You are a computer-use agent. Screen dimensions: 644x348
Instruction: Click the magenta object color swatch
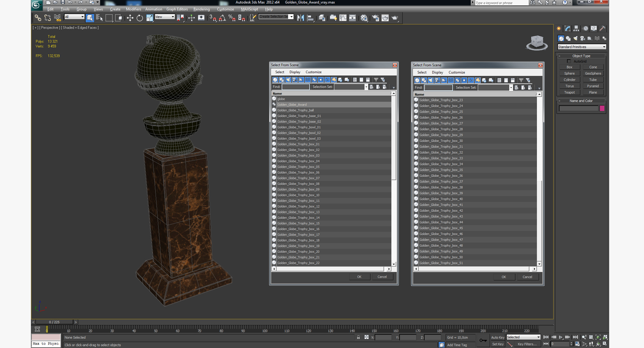click(602, 108)
